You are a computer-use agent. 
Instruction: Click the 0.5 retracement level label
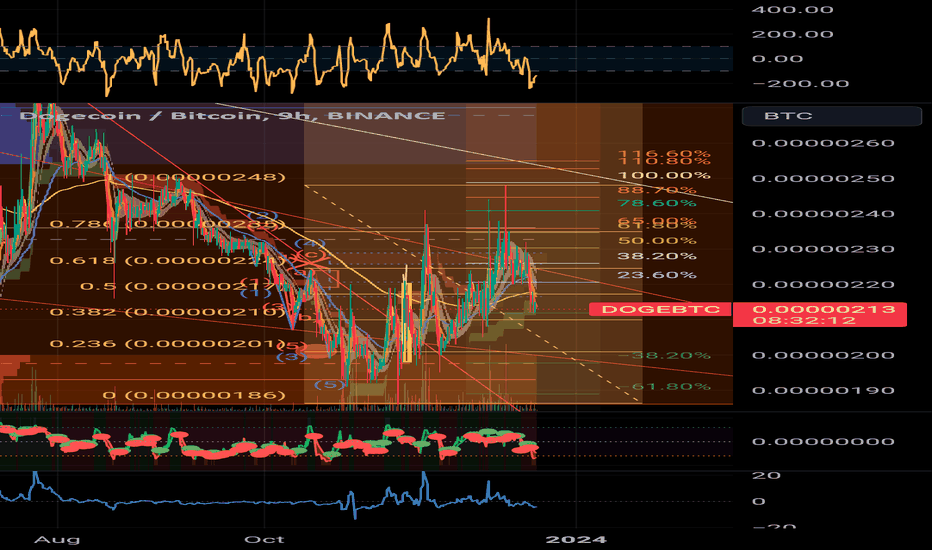[x=180, y=287]
